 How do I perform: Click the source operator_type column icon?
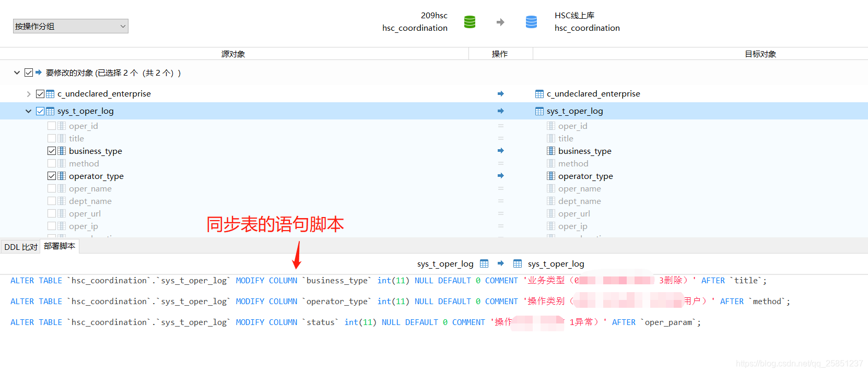click(62, 176)
